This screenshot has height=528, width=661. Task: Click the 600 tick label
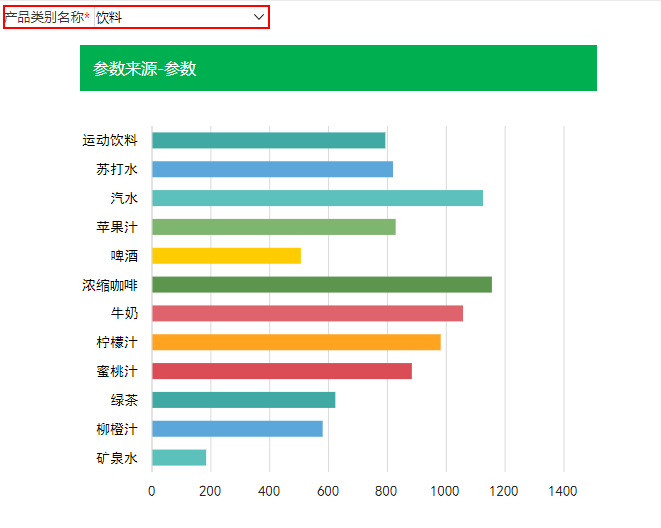click(x=328, y=491)
